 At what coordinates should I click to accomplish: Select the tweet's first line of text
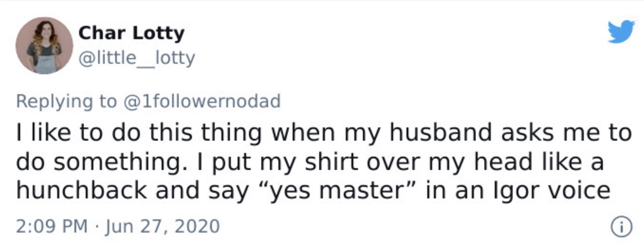[324, 133]
